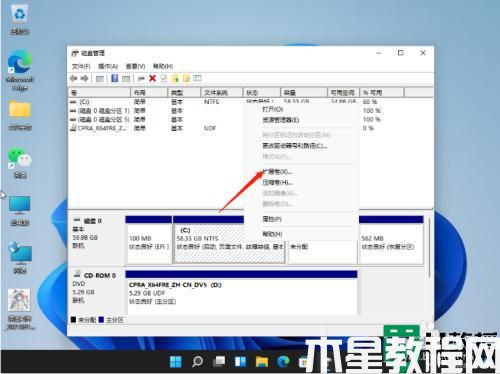This screenshot has height=374, width=500.
Task: Click the Back arrow in Disk Management toolbar
Action: click(74, 78)
